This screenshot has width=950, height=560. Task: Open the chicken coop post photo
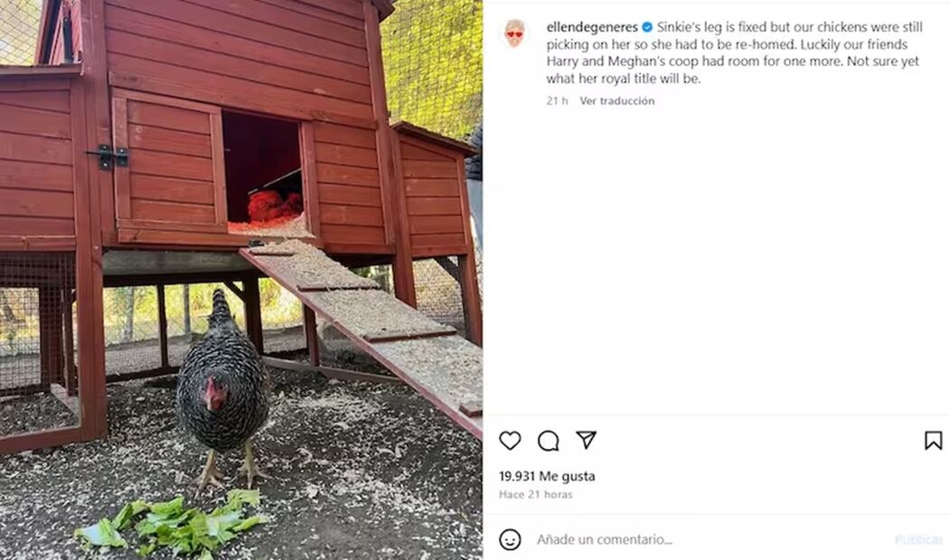point(241,280)
